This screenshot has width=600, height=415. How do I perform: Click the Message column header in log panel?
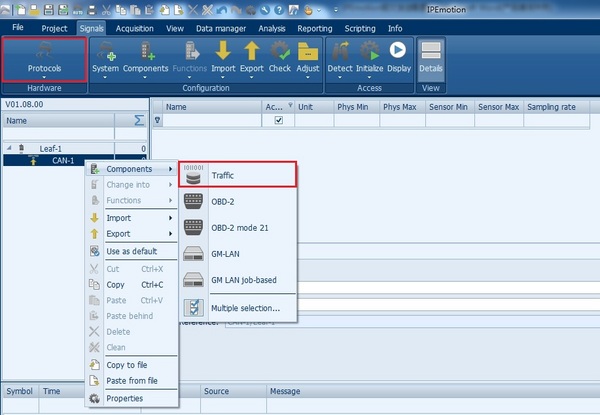coord(432,391)
